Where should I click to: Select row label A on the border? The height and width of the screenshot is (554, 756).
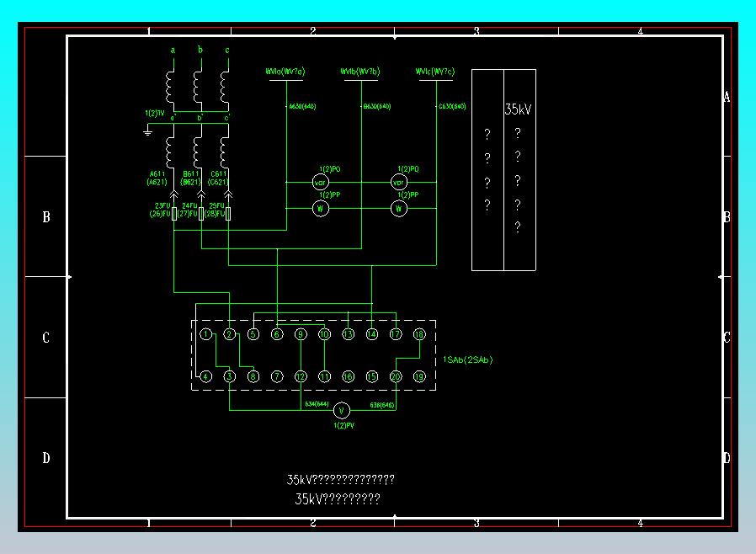pyautogui.click(x=727, y=97)
